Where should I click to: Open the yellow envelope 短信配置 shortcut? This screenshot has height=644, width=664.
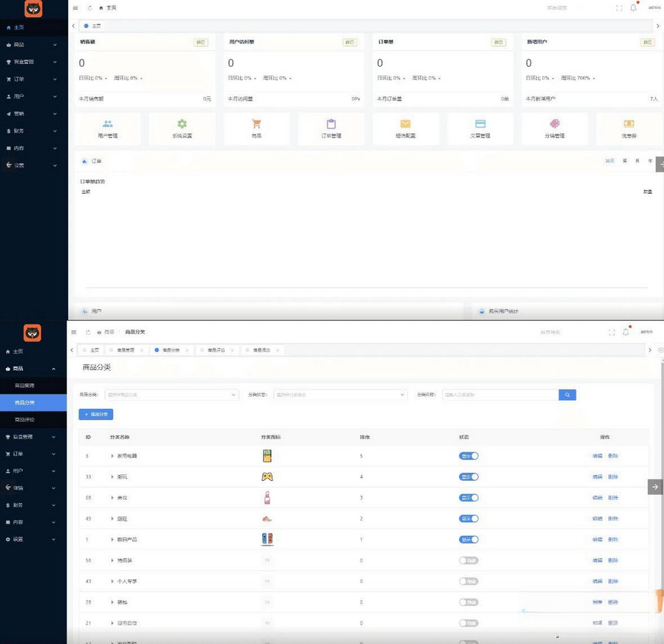point(405,125)
